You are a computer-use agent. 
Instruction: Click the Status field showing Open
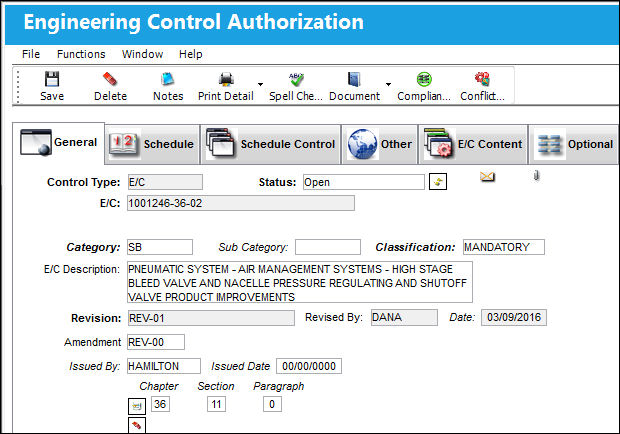[x=364, y=182]
